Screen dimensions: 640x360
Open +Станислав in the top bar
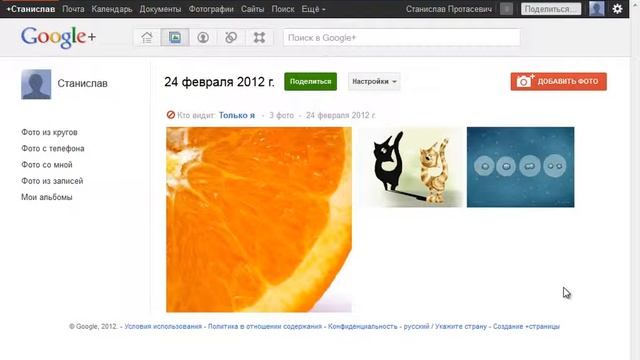(31, 9)
